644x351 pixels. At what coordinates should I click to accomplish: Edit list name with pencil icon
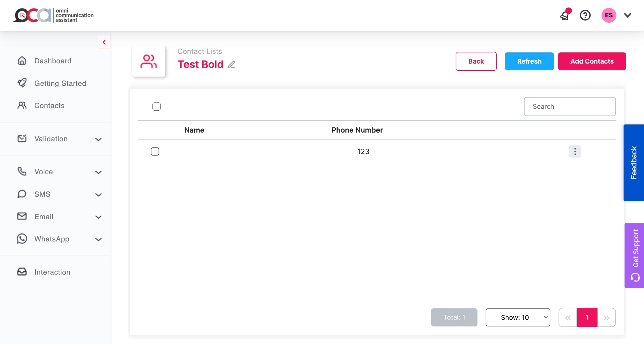pyautogui.click(x=231, y=65)
